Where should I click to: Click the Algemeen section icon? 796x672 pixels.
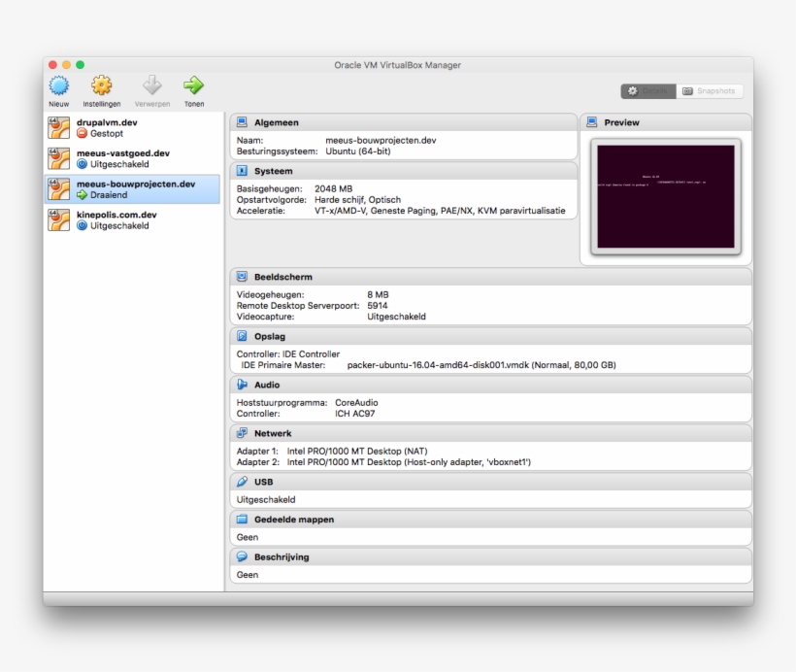[242, 122]
